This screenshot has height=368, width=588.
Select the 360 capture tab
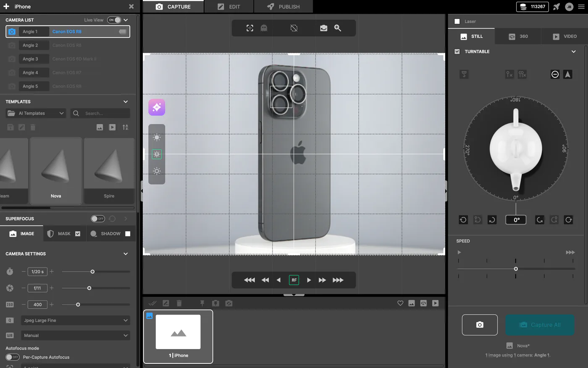coord(518,37)
